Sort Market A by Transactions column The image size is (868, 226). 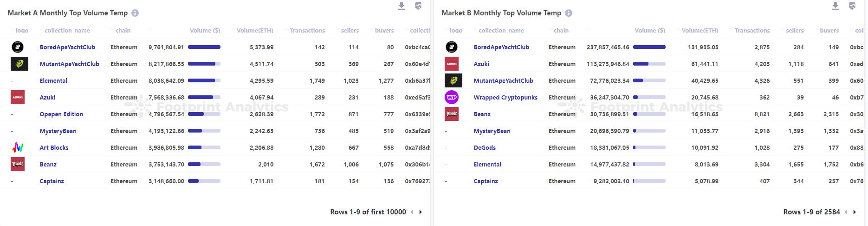point(307,31)
